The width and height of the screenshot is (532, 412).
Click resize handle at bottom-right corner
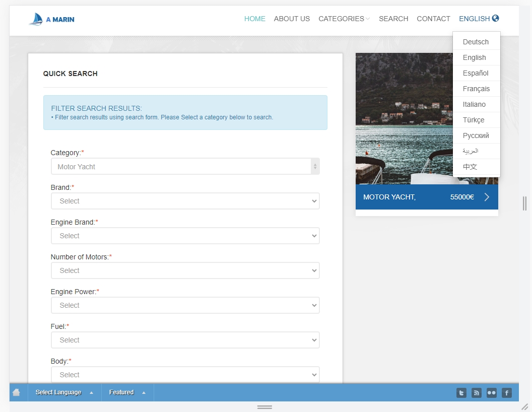(524, 406)
